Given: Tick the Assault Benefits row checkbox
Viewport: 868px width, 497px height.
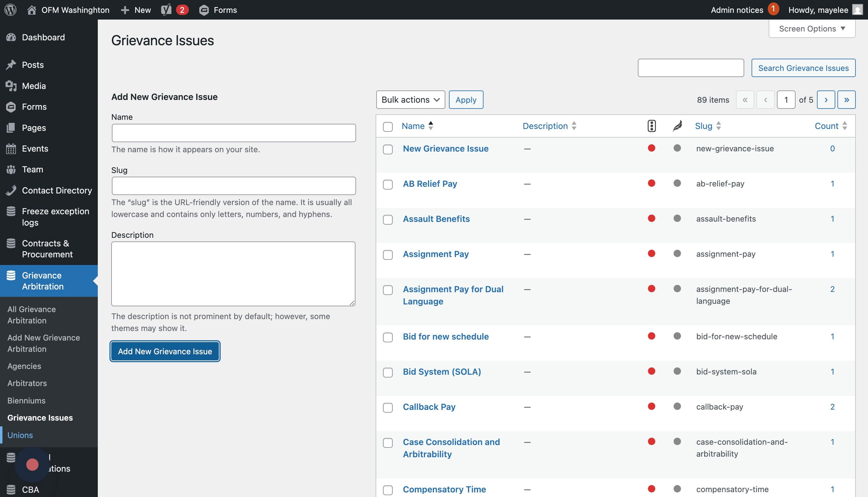Looking at the screenshot, I should tap(388, 219).
